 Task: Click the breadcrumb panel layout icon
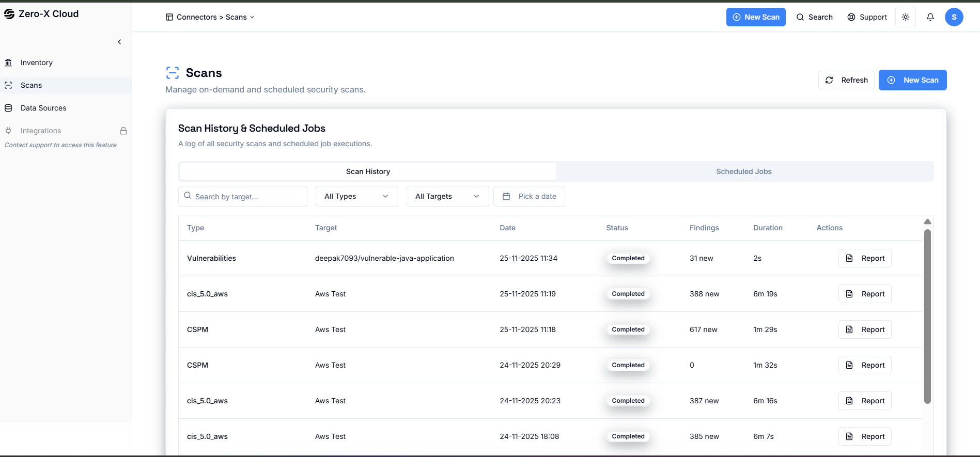click(x=169, y=17)
